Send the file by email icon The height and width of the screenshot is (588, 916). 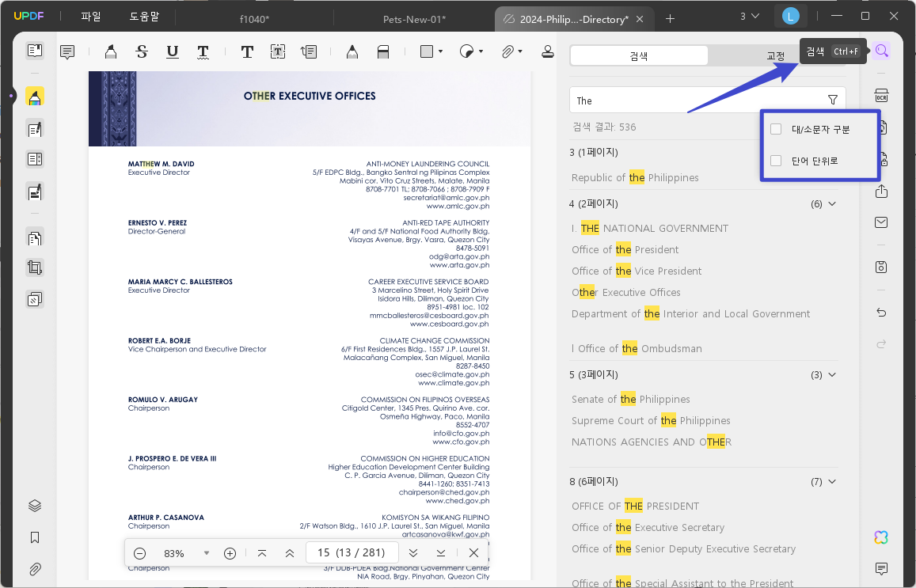point(881,222)
